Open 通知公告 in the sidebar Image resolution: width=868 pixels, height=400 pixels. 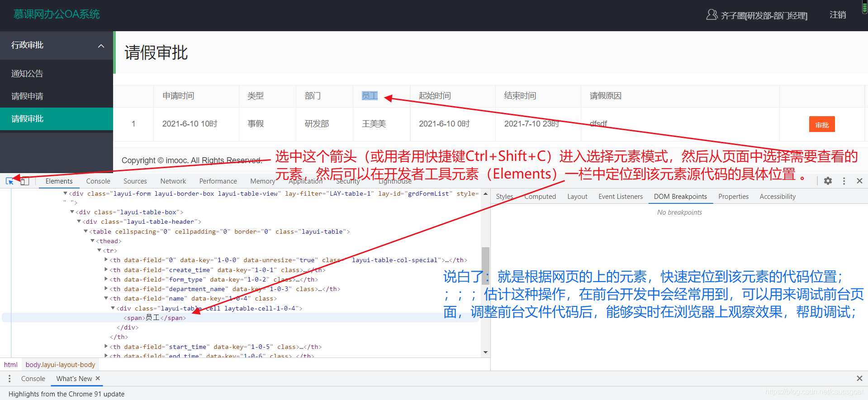click(57, 74)
